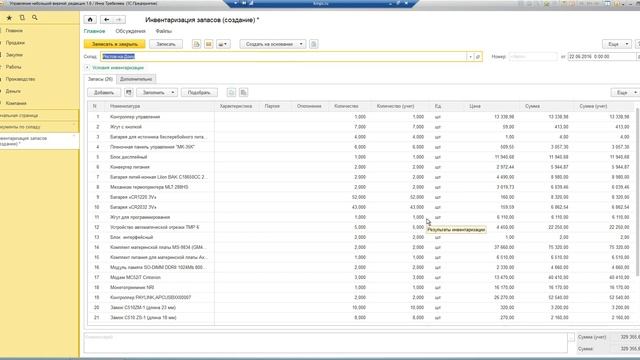Open Продажи section in sidebar
Viewport: 640px width, 360px height.
point(15,43)
